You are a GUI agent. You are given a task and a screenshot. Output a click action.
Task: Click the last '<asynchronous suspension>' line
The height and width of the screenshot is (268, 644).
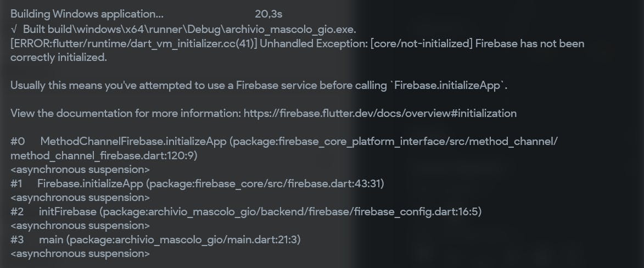(x=80, y=253)
